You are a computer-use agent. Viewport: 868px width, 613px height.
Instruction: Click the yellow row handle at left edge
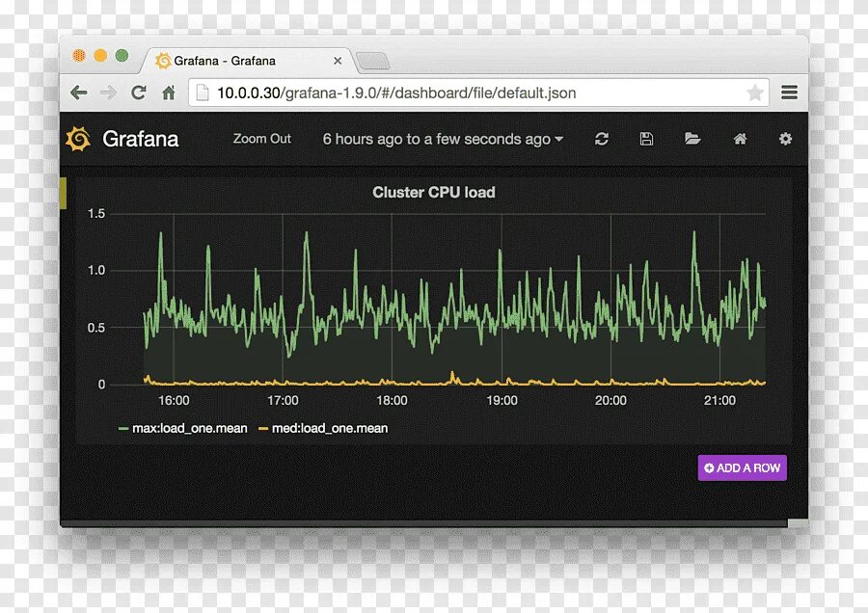[63, 193]
